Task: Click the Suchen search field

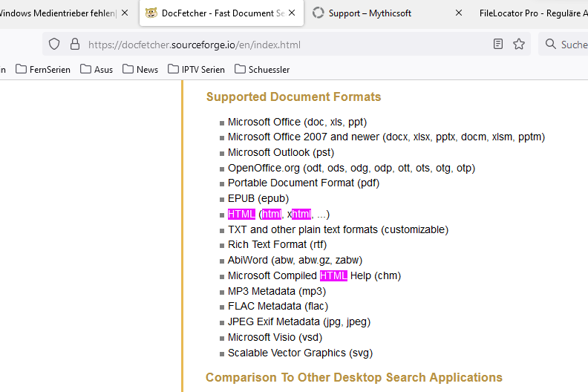Action: [563, 45]
